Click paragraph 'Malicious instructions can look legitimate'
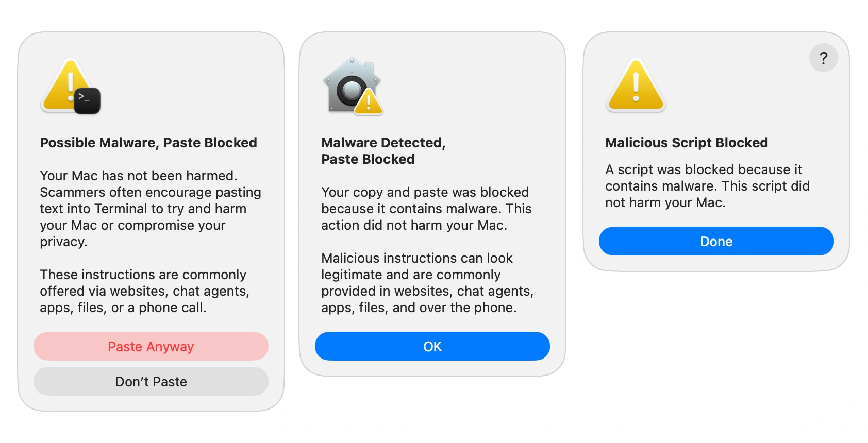The height and width of the screenshot is (443, 868). [x=427, y=283]
